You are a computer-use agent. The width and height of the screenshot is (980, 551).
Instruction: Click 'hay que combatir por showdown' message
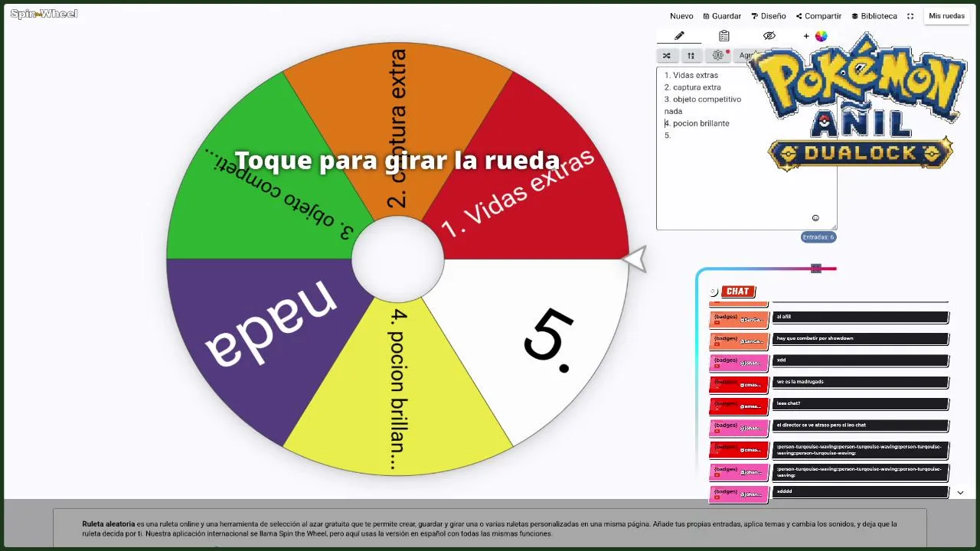(x=860, y=338)
